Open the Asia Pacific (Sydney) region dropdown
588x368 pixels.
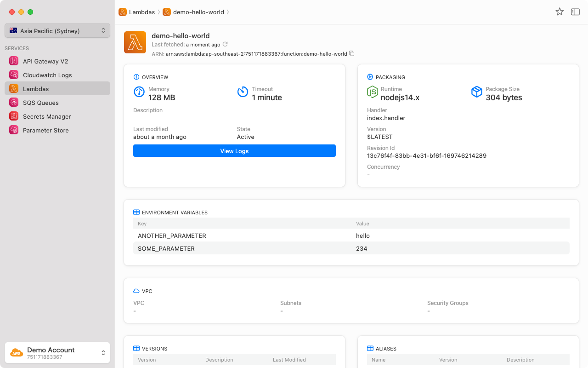click(x=57, y=31)
